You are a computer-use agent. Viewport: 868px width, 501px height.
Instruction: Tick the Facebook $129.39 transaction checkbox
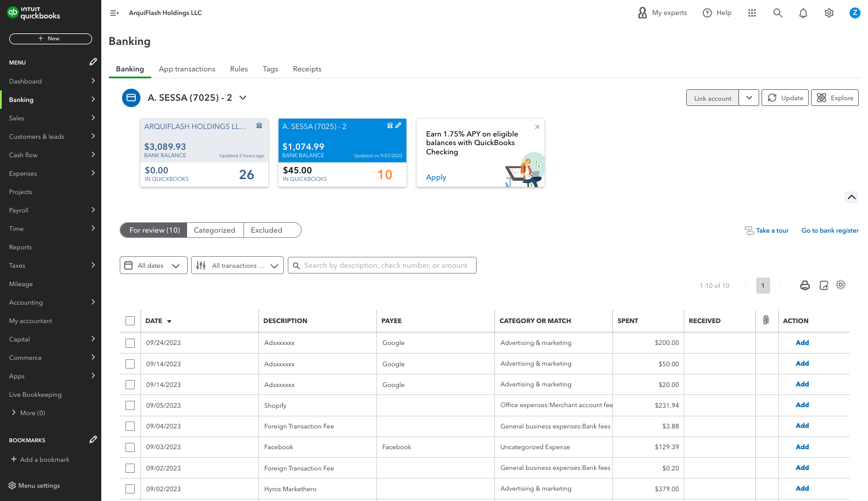click(130, 447)
